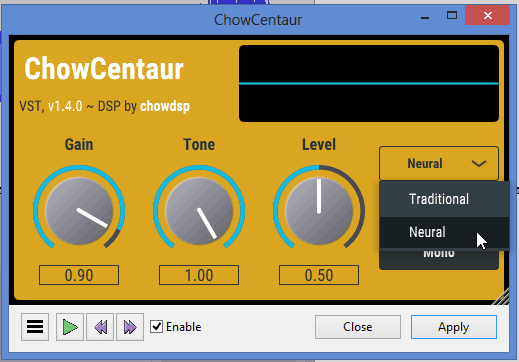The height and width of the screenshot is (362, 519).
Task: Click the Level value field 0.50
Action: (x=319, y=275)
